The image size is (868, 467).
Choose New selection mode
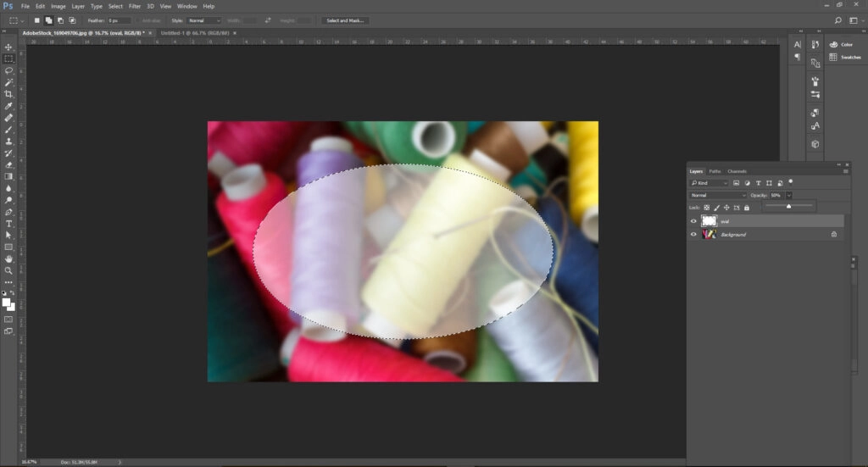pos(37,20)
